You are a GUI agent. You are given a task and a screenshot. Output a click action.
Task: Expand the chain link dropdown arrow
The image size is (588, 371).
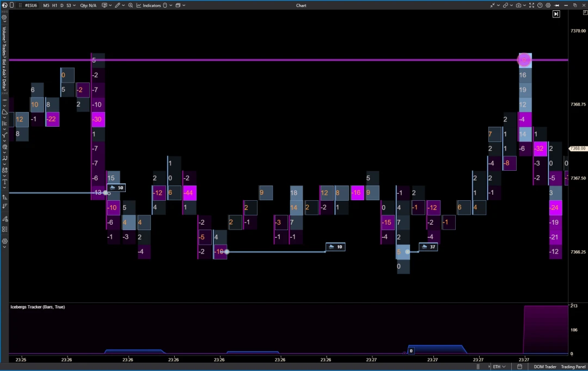[511, 5]
